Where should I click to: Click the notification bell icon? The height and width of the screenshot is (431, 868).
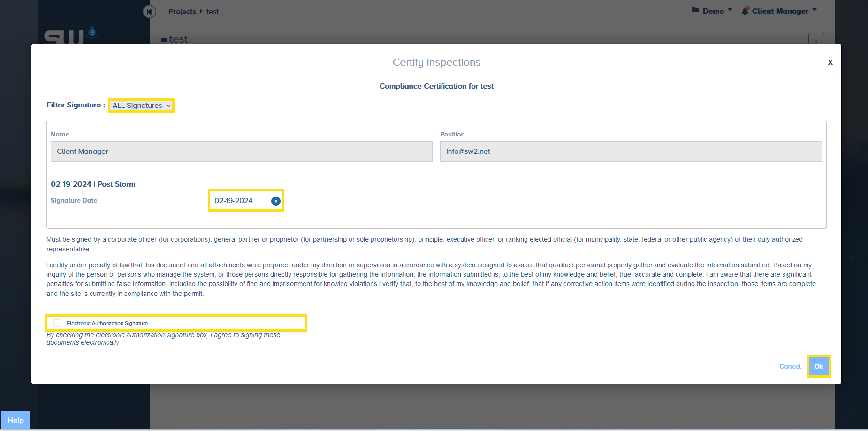tap(745, 11)
